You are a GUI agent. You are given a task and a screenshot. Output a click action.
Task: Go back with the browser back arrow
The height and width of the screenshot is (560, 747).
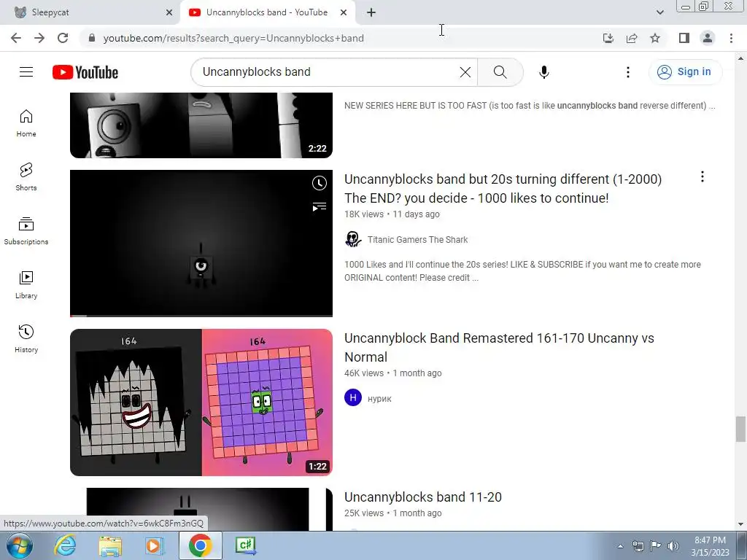click(x=16, y=38)
